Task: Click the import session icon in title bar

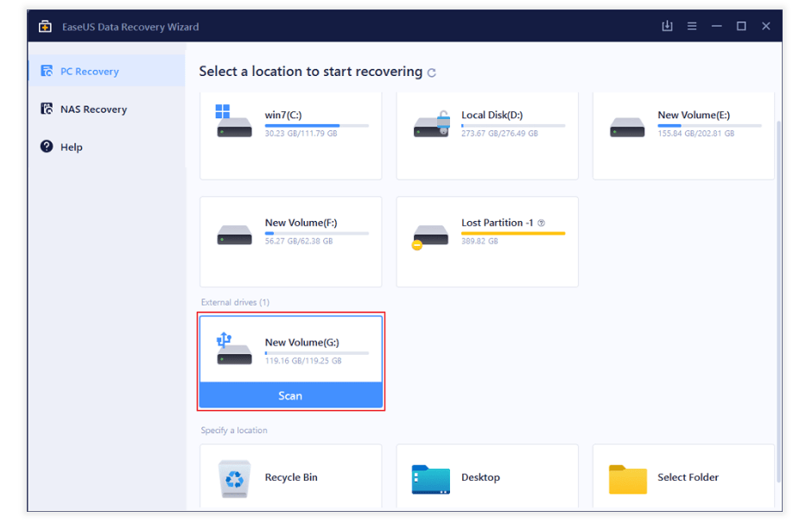Action: click(667, 27)
